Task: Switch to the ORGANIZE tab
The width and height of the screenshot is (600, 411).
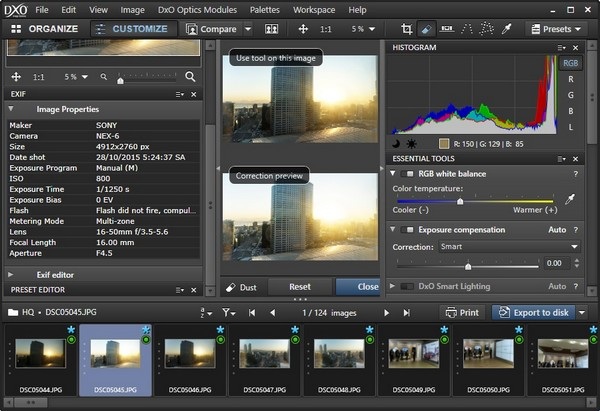Action: (x=44, y=29)
